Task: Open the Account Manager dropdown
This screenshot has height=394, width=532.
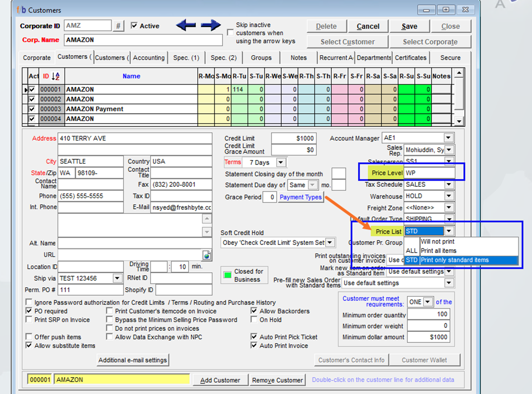Action: coord(449,138)
